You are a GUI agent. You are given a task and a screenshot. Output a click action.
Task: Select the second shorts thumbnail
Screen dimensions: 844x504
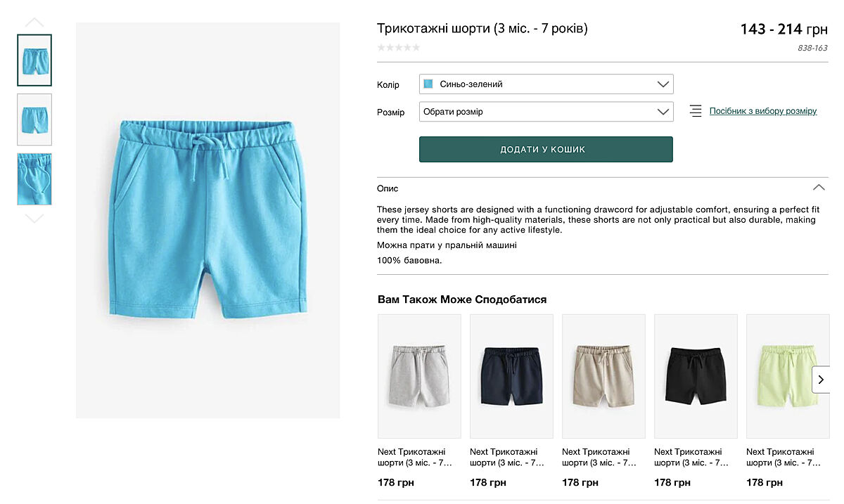click(x=34, y=119)
